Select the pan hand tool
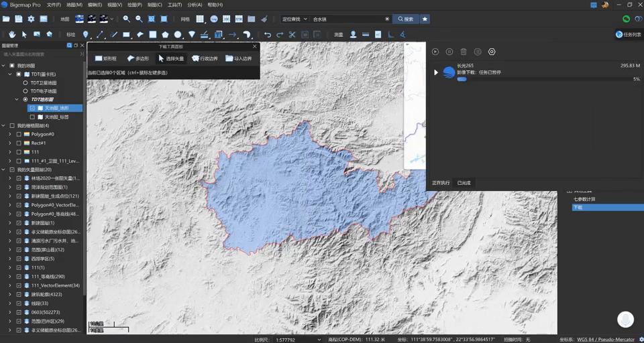Image resolution: width=644 pixels, height=343 pixels. coord(12,34)
